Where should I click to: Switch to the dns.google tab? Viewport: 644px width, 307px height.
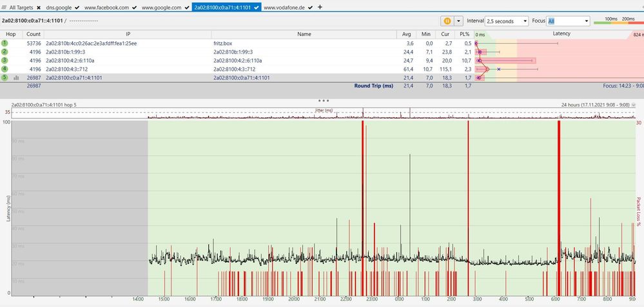click(x=59, y=7)
